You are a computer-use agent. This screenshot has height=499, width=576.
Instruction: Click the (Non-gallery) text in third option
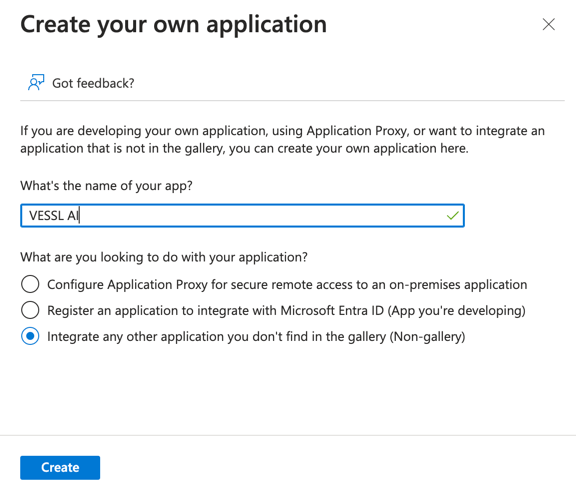tap(427, 337)
